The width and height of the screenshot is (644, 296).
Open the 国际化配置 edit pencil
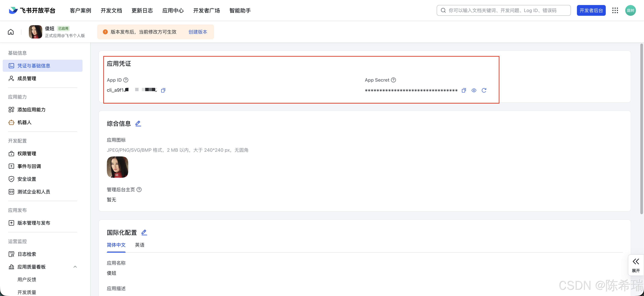tap(144, 232)
